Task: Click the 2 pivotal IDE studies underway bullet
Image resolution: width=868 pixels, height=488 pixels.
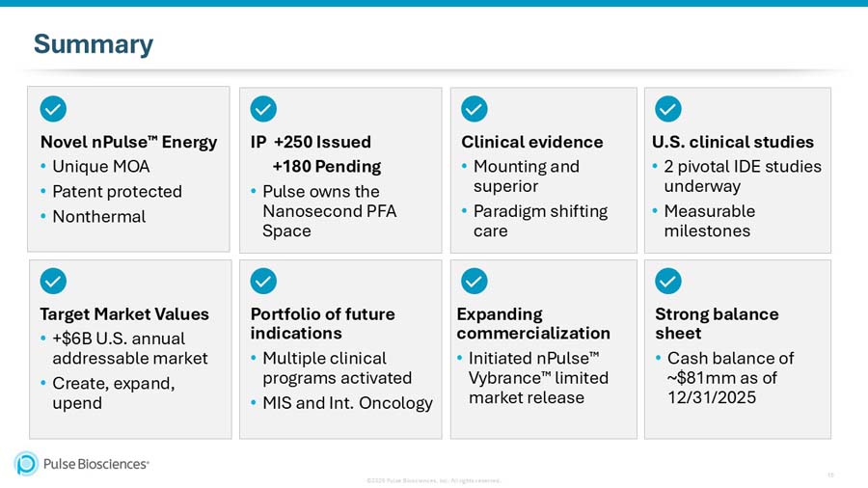Action: 742,176
